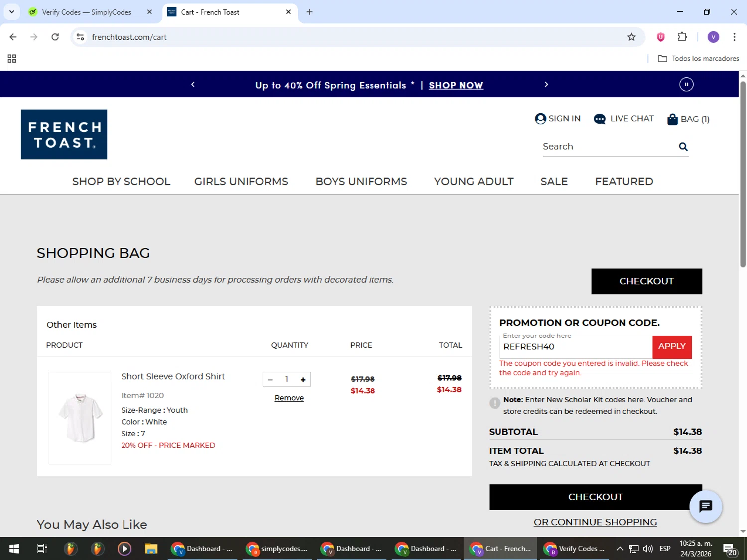
Task: Click Or Continue Shopping link
Action: pyautogui.click(x=595, y=522)
